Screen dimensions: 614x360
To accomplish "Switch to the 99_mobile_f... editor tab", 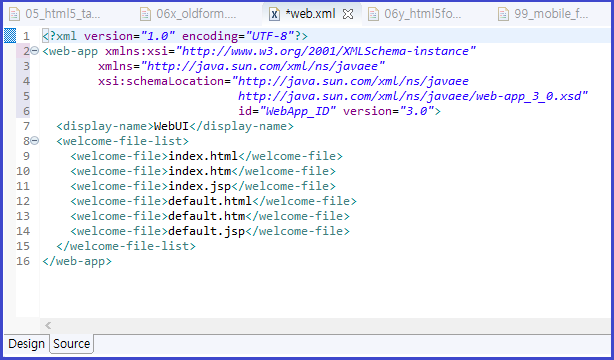I will coord(544,14).
